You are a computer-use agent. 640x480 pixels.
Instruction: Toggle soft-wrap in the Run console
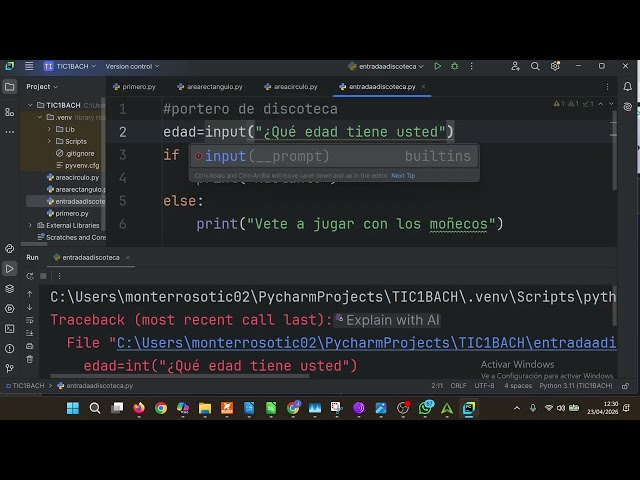pos(30,320)
